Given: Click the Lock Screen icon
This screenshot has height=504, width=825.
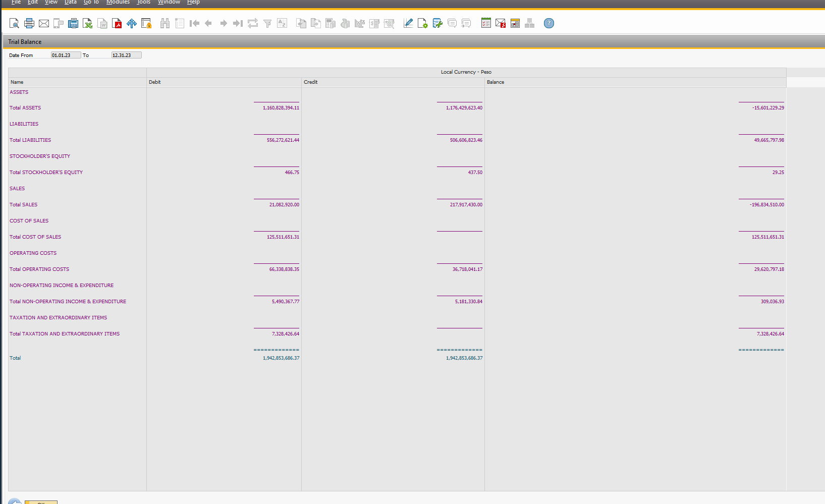Looking at the screenshot, I should 146,23.
